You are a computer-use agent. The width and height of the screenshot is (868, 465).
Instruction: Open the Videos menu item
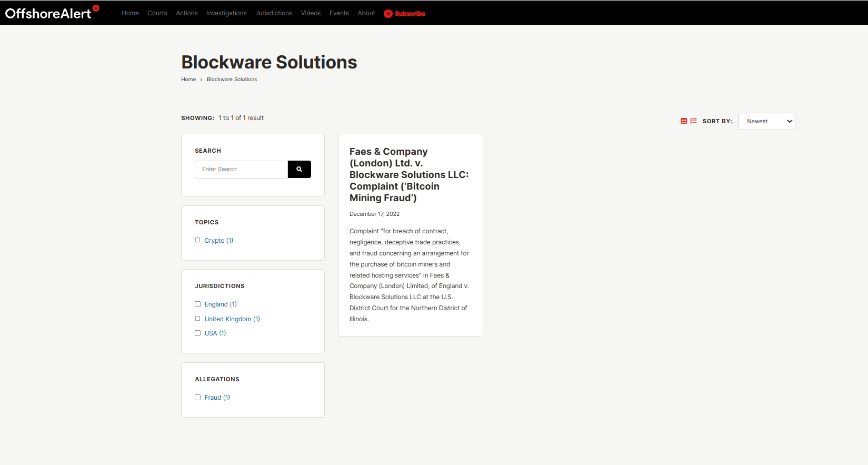click(x=311, y=13)
